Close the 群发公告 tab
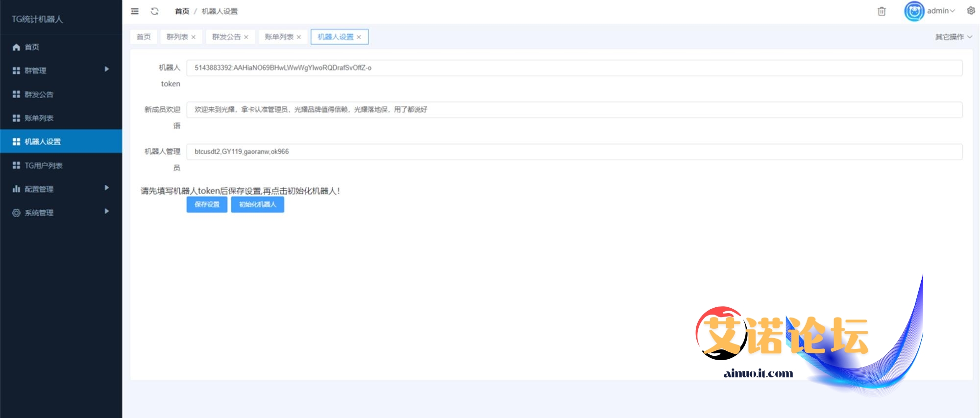The width and height of the screenshot is (980, 418). coord(246,37)
